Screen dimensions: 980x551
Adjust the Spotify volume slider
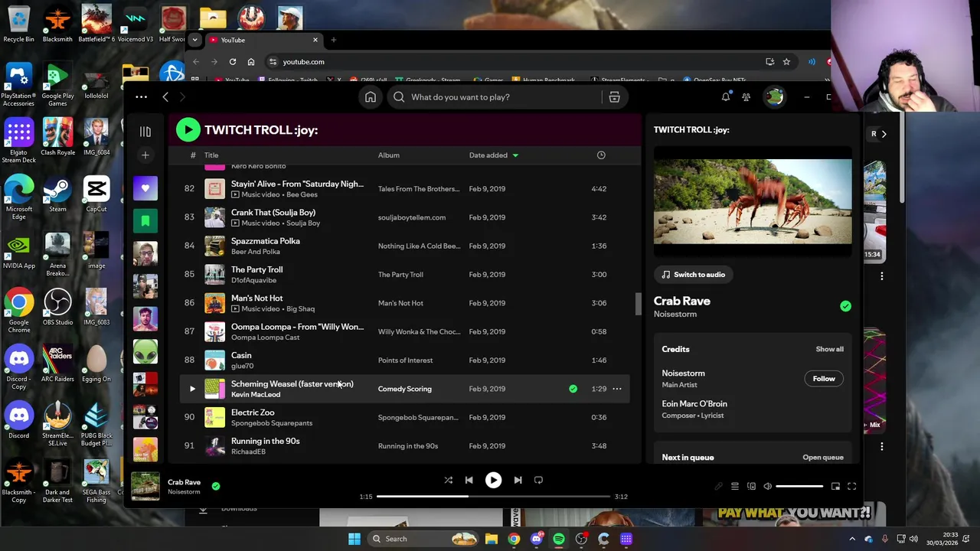pyautogui.click(x=799, y=487)
